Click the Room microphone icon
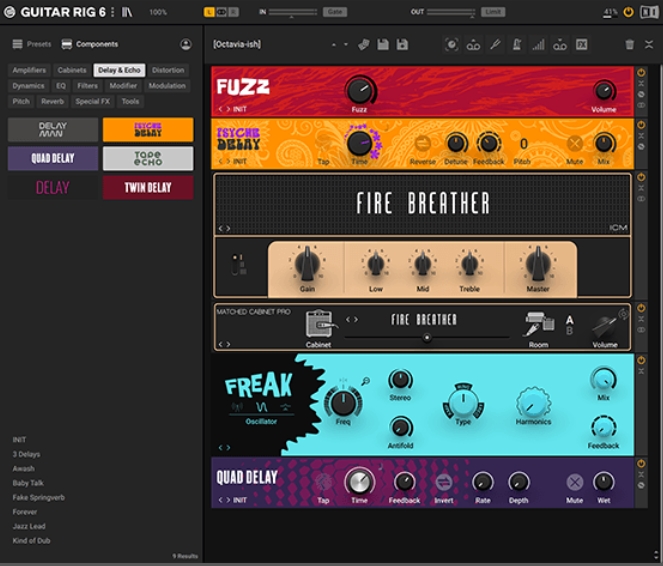663x566 pixels. pos(539,325)
